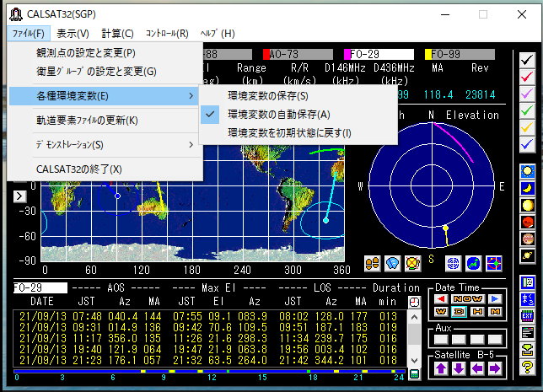The width and height of the screenshot is (543, 392).
Task: Click the purple left arrow satellite button
Action: pyautogui.click(x=477, y=368)
